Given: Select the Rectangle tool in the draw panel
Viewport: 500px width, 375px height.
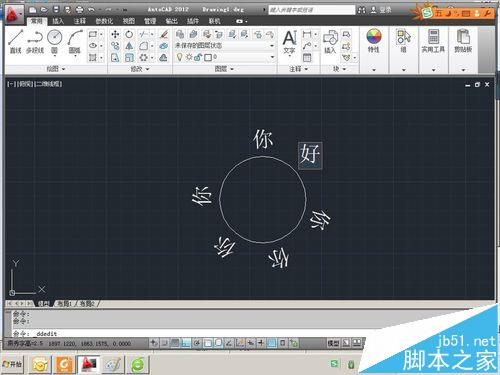Looking at the screenshot, I should click(93, 34).
